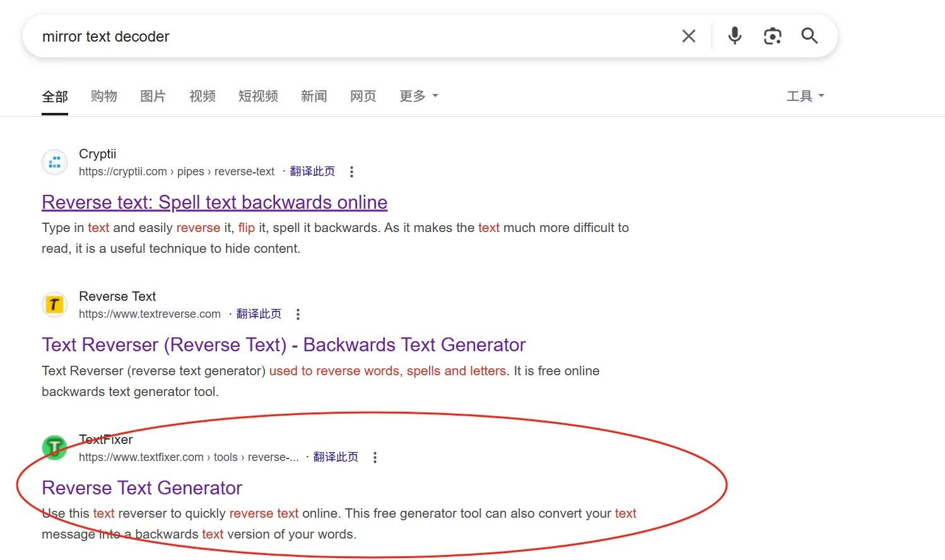Open three-dot menu for textreverse.com result
Screen dimensions: 945x560
coord(298,314)
